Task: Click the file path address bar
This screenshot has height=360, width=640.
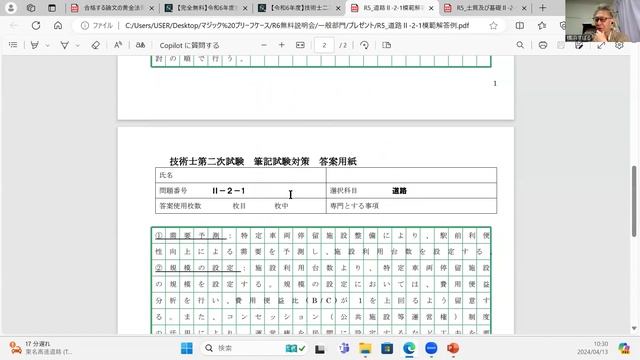Action: [x=297, y=25]
